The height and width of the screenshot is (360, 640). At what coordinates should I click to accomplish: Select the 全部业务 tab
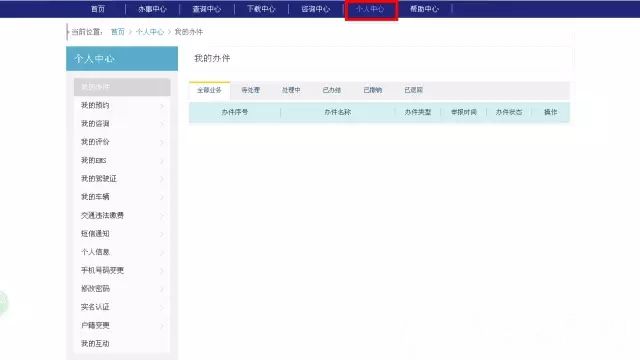click(209, 90)
